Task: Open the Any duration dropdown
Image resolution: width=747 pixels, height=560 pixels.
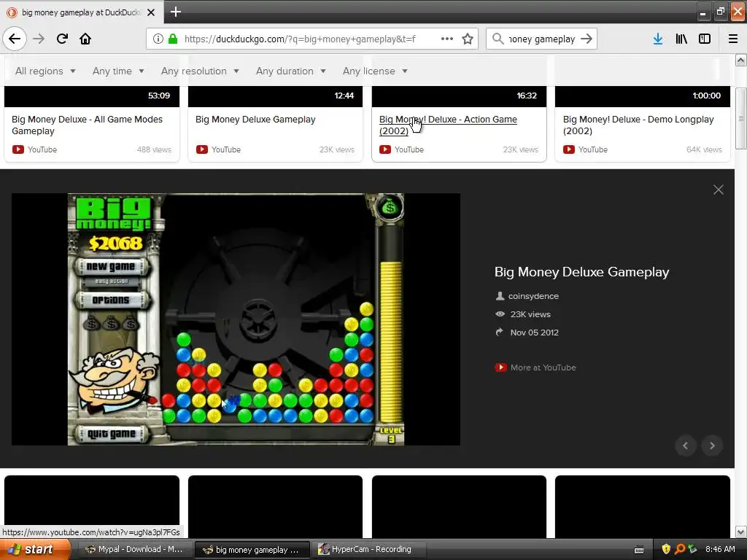Action: 290,71
